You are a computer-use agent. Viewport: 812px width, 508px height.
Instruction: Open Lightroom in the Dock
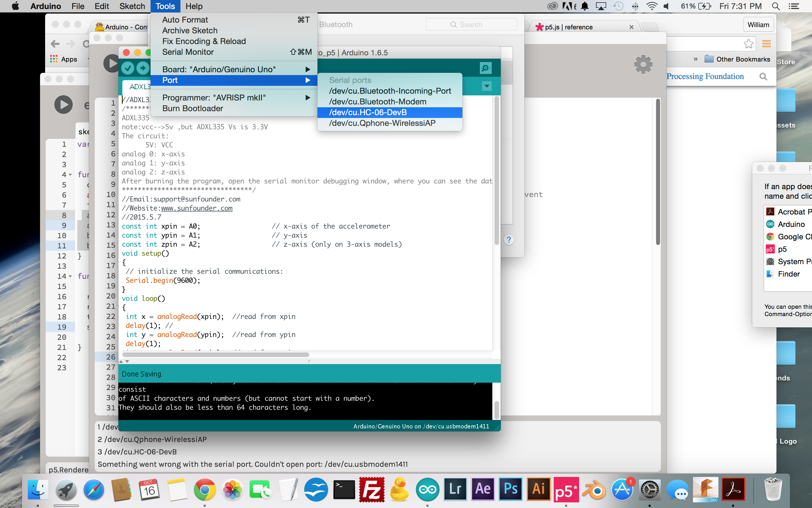tap(455, 489)
